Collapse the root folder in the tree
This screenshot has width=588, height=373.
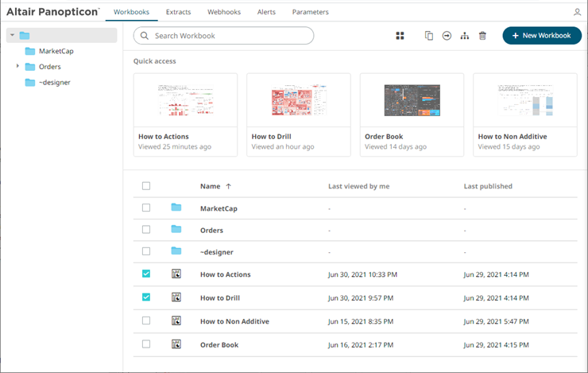pos(12,36)
